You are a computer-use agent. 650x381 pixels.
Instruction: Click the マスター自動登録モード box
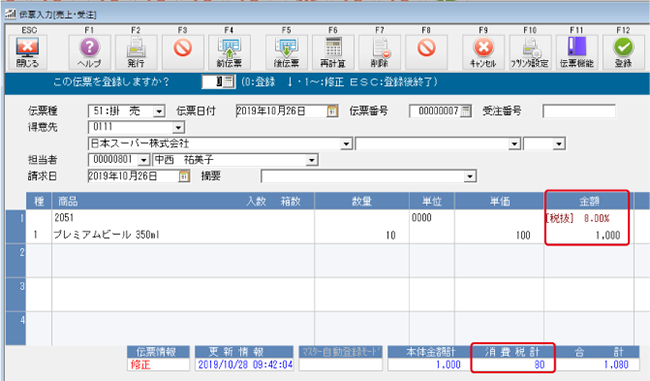(340, 358)
